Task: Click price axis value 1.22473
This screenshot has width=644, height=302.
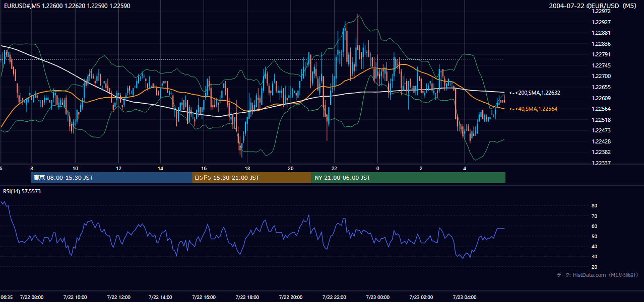Action: coord(601,130)
